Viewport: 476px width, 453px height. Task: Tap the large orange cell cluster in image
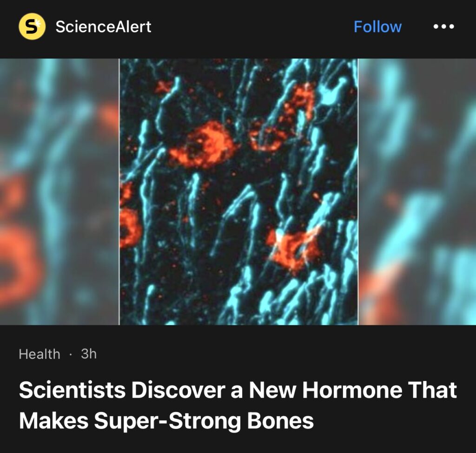tap(202, 145)
